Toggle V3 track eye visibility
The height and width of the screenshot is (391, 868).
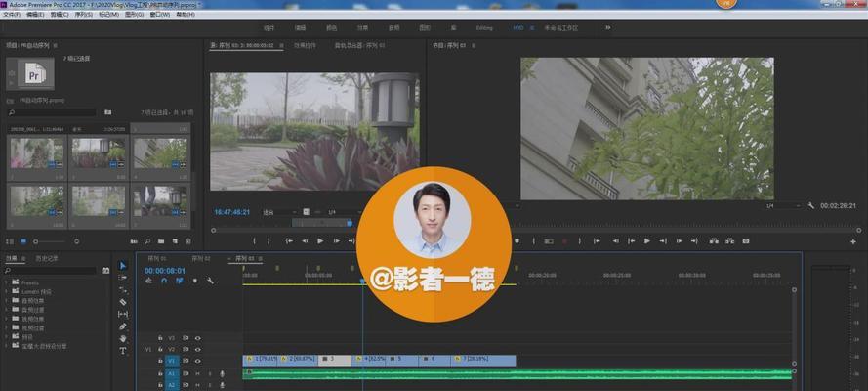pyautogui.click(x=197, y=338)
